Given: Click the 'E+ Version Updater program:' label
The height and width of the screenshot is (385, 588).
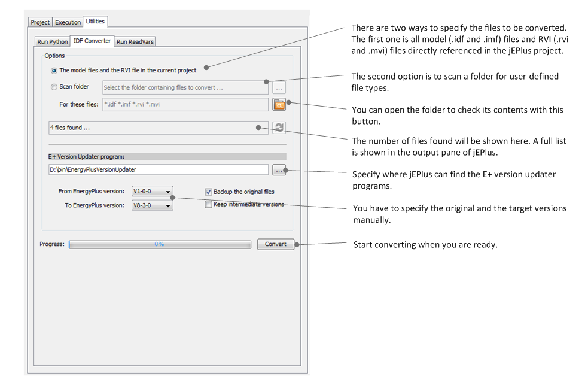Looking at the screenshot, I should pos(86,157).
